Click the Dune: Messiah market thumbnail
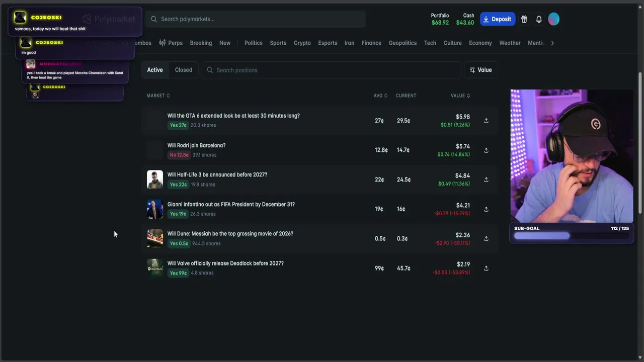 [155, 239]
